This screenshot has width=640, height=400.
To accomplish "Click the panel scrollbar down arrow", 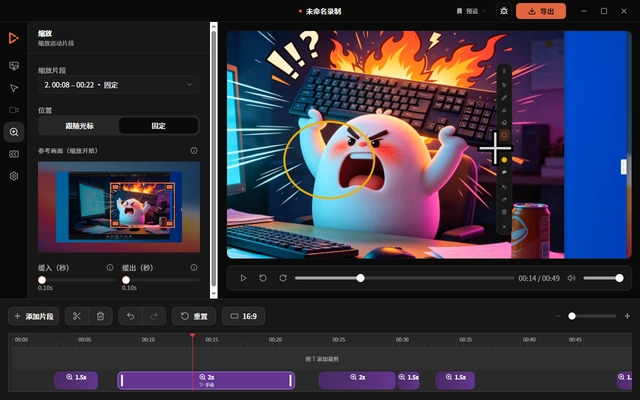I will [213, 294].
